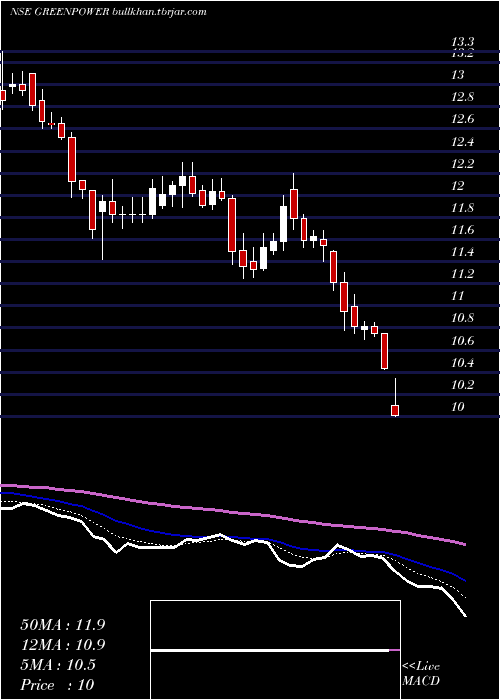The width and height of the screenshot is (500, 700).
Task: Click the last red candlestick near 10
Action: (395, 410)
